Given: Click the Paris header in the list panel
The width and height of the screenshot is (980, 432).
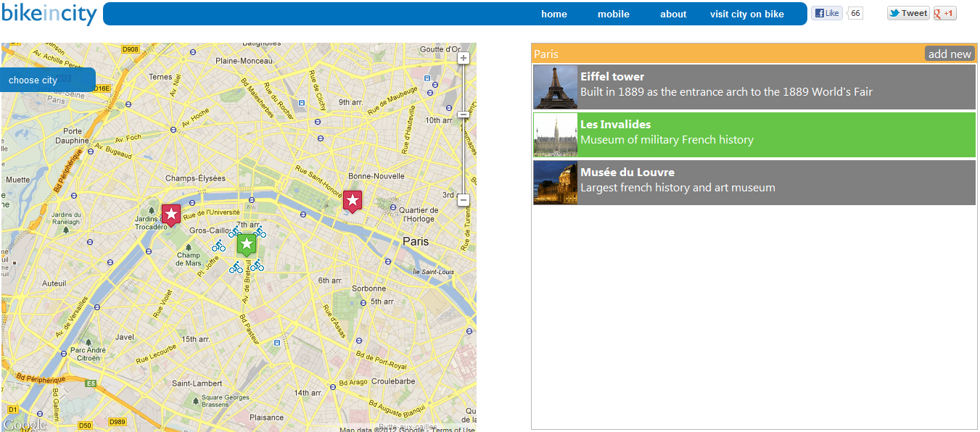Looking at the screenshot, I should pos(546,54).
